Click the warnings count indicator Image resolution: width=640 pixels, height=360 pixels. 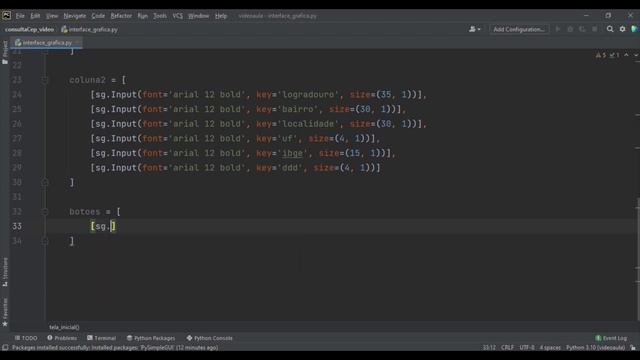click(x=601, y=55)
